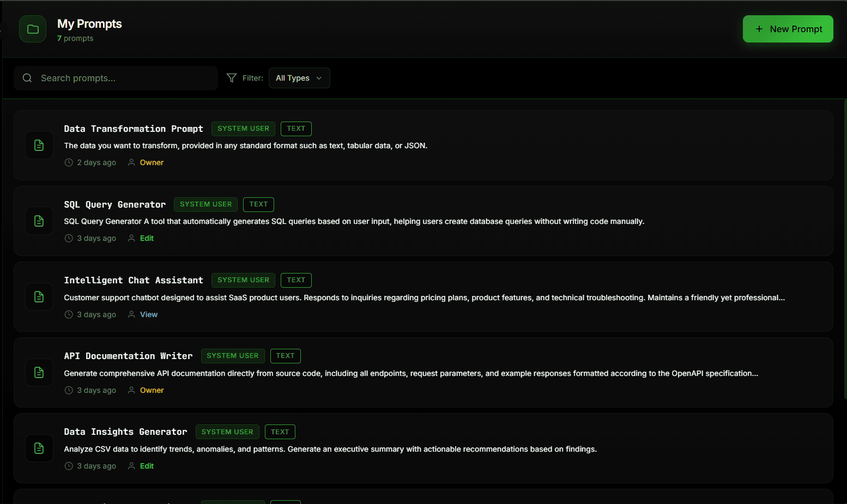Image resolution: width=847 pixels, height=504 pixels.
Task: Click SYSTEM USER badge on Data Transformation Prompt
Action: [243, 129]
